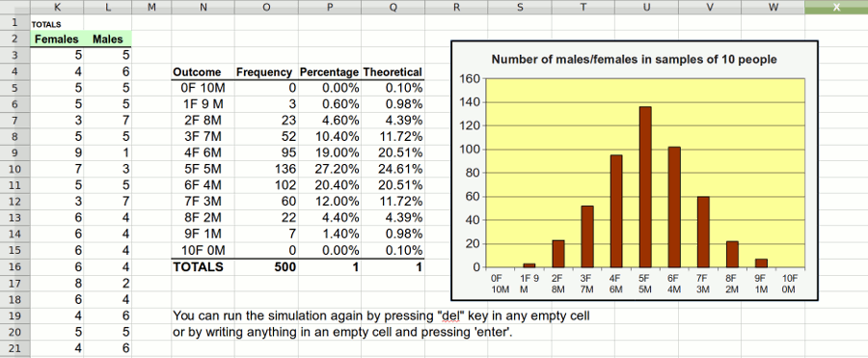The height and width of the screenshot is (358, 868).
Task: Select column S header
Action: 519,7
